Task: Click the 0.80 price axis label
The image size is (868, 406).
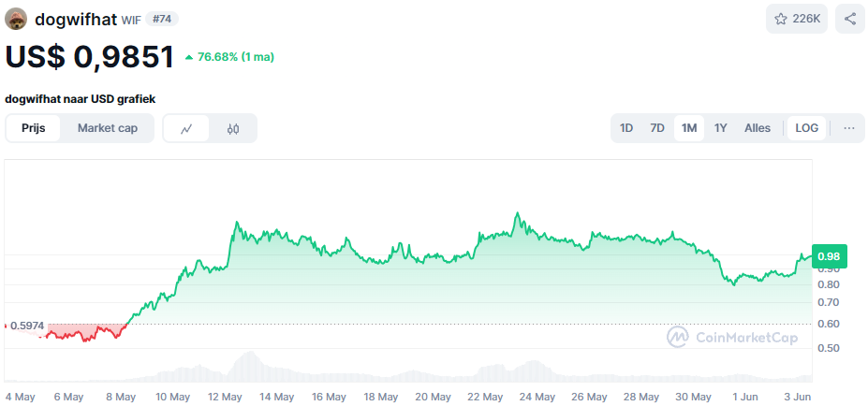Action: point(829,284)
